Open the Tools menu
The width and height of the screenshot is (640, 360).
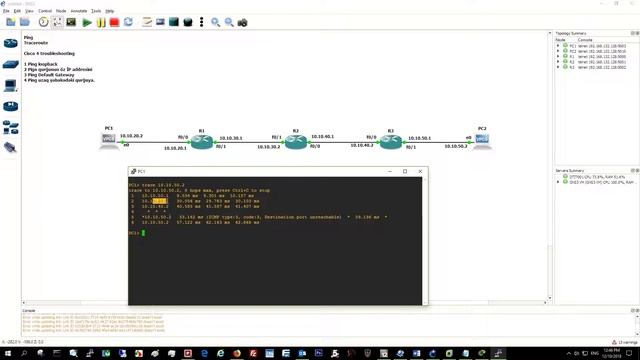click(x=96, y=11)
